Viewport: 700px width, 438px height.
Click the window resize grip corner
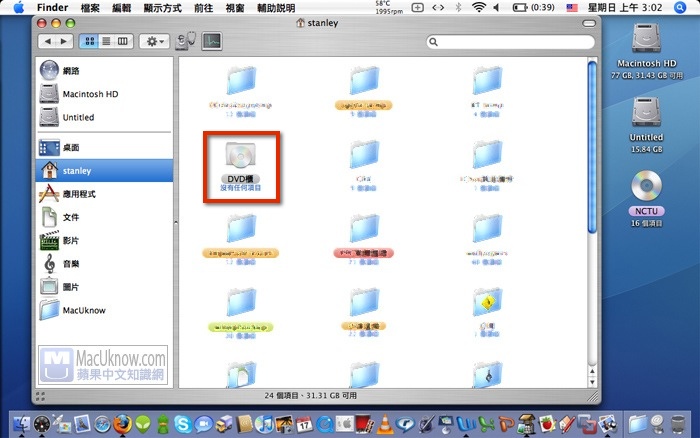click(592, 396)
